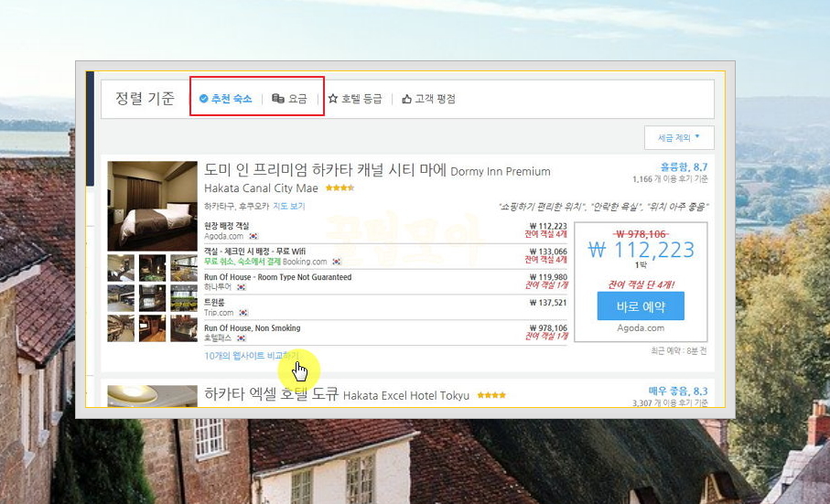Open the 10개의 웹사이트 비교하기 link
Viewport: 830px width, 504px height.
tap(252, 356)
